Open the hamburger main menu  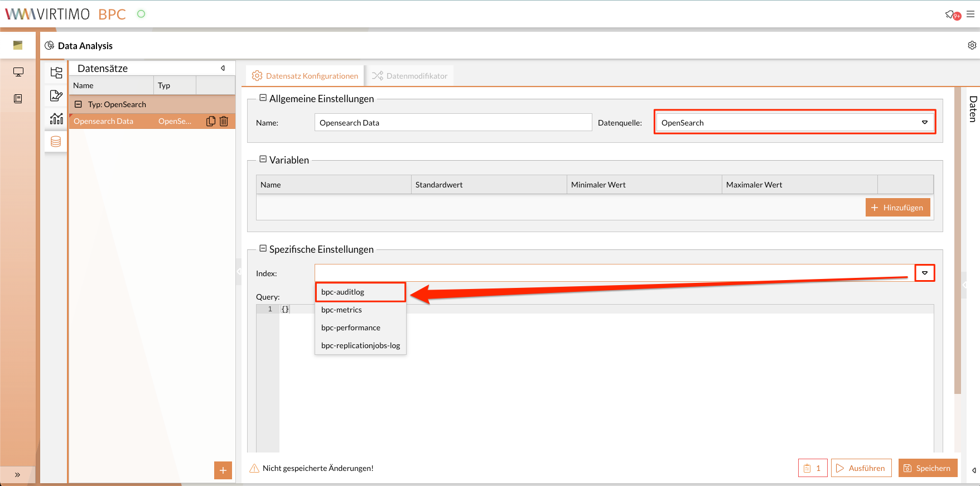(x=971, y=15)
